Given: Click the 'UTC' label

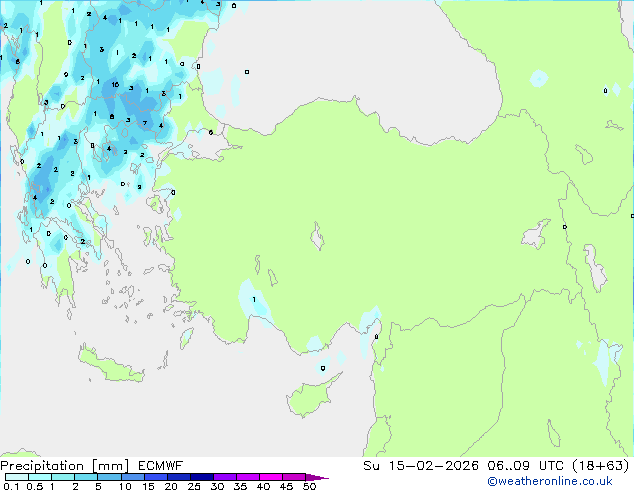Looking at the screenshot, I should (x=551, y=466).
